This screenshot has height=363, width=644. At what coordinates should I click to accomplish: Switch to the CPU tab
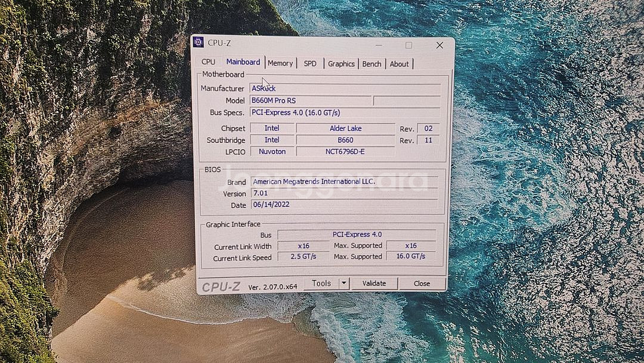[208, 61]
